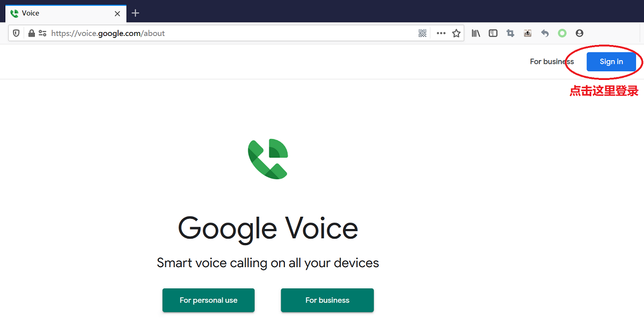The image size is (644, 324).
Task: Choose the green For business button
Action: click(327, 300)
